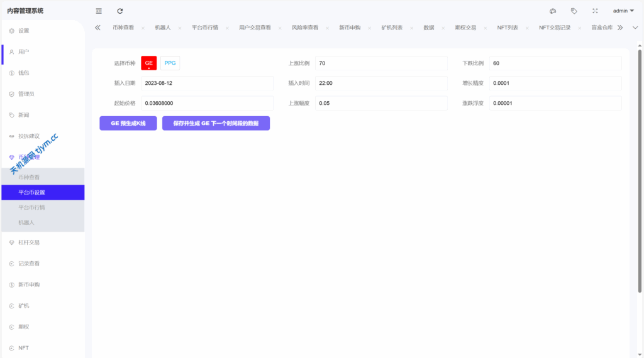This screenshot has width=644, height=358.
Task: Click the refresh icon in the header
Action: click(x=120, y=11)
